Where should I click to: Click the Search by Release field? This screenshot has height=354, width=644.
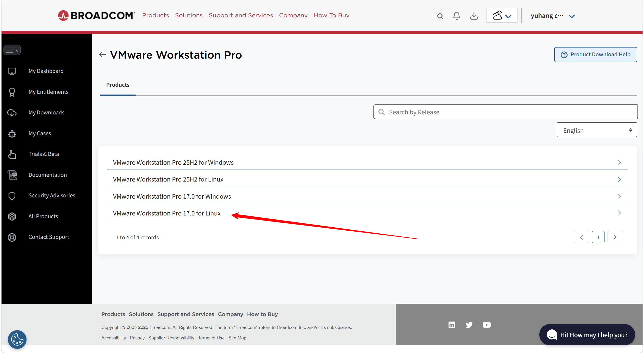click(506, 112)
